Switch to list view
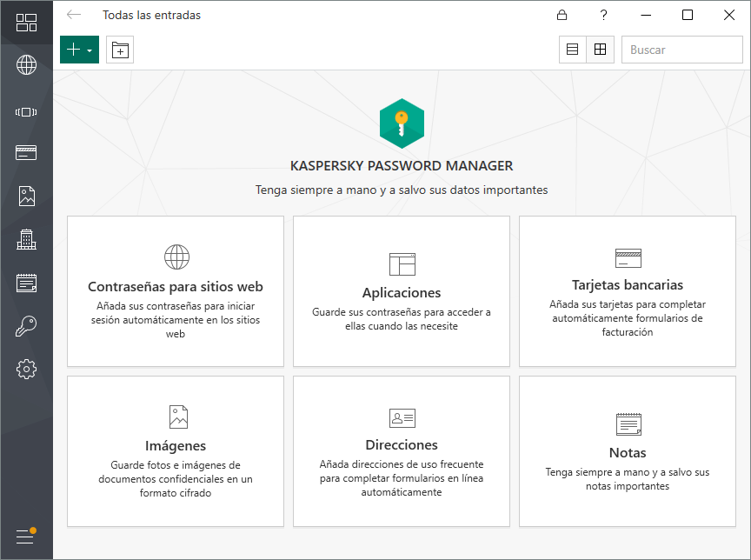 click(572, 50)
